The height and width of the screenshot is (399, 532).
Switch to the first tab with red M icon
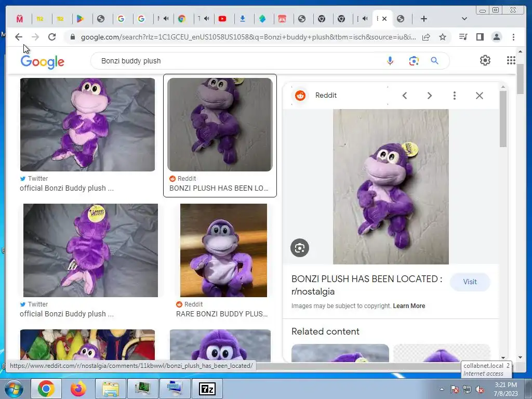tap(20, 19)
